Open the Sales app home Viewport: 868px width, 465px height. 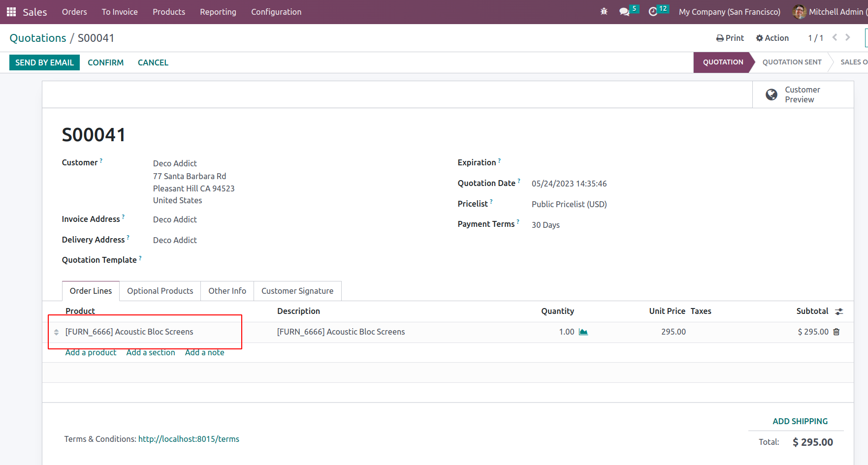pos(35,12)
